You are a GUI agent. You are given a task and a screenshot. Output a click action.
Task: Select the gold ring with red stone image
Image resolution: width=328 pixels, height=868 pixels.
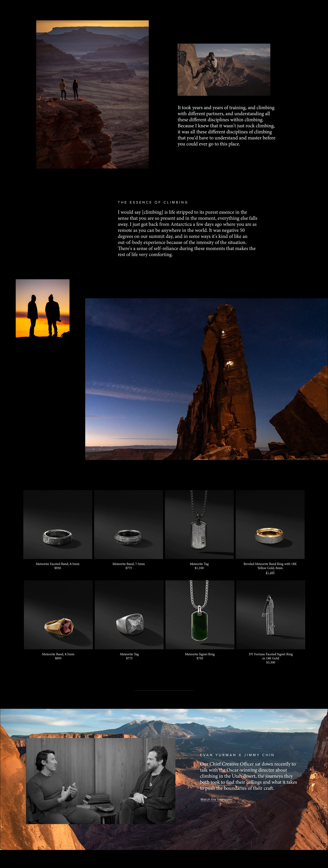click(x=58, y=615)
